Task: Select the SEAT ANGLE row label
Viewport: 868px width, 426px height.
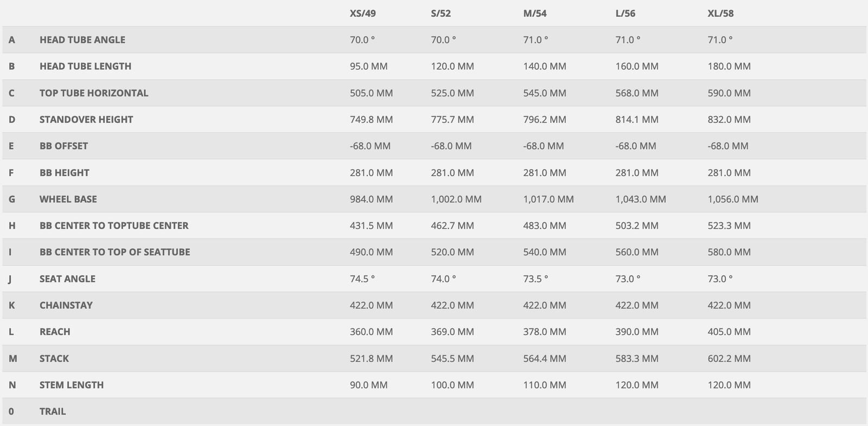Action: [x=67, y=279]
